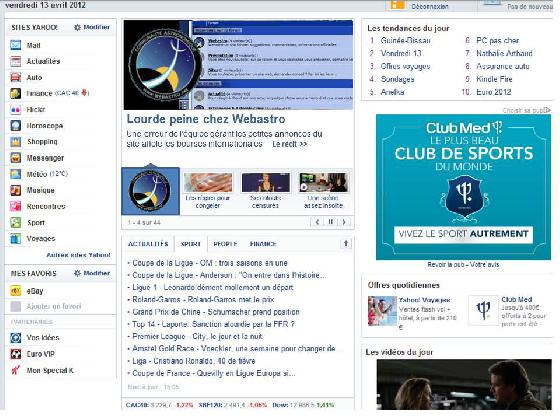This screenshot has width=560, height=420.
Task: Read the Lourde peine chez Webastro story
Action: pos(206,119)
